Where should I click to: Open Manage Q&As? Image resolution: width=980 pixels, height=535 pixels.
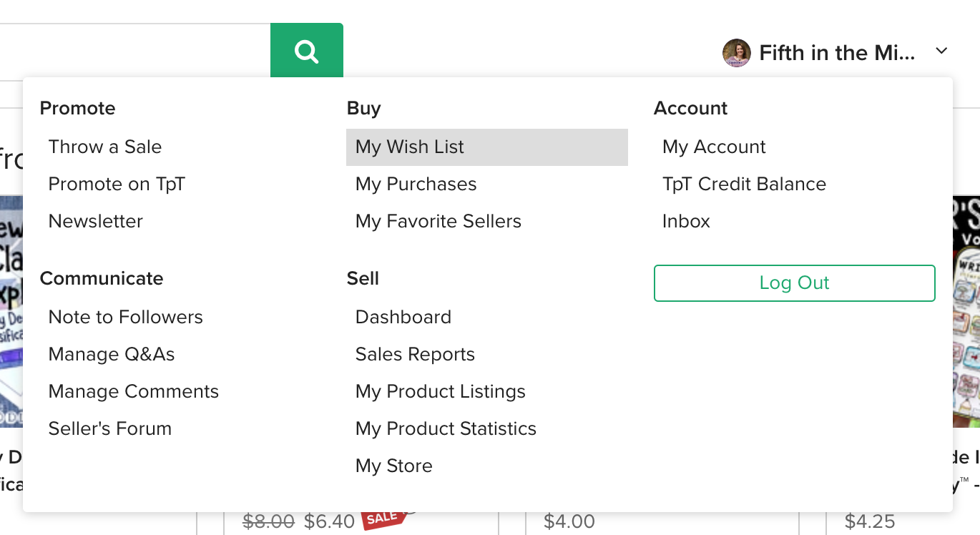click(x=112, y=355)
